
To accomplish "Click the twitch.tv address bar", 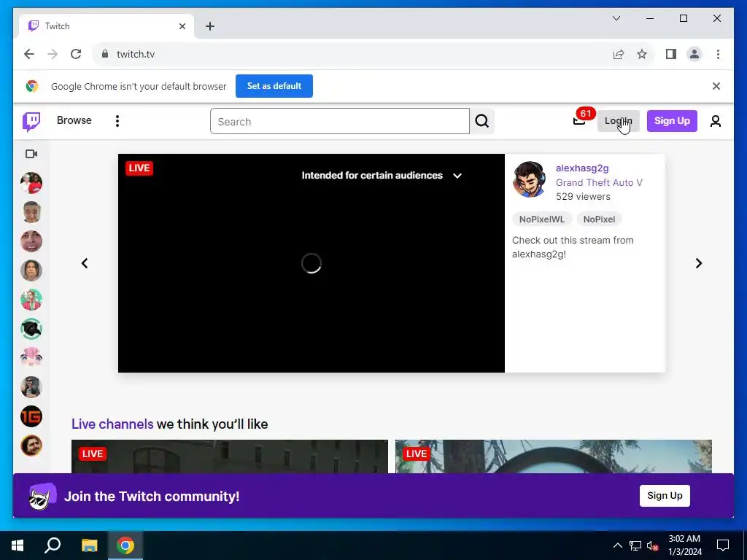I will tap(352, 54).
